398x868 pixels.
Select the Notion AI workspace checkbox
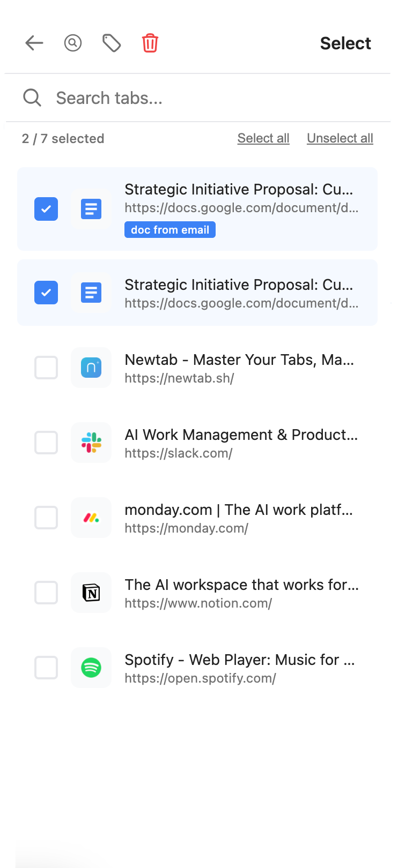pos(46,593)
